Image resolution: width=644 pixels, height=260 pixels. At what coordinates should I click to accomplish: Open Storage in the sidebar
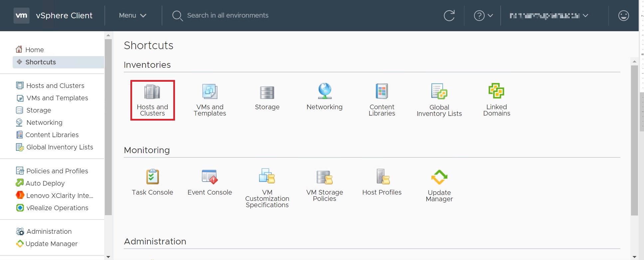(34, 110)
